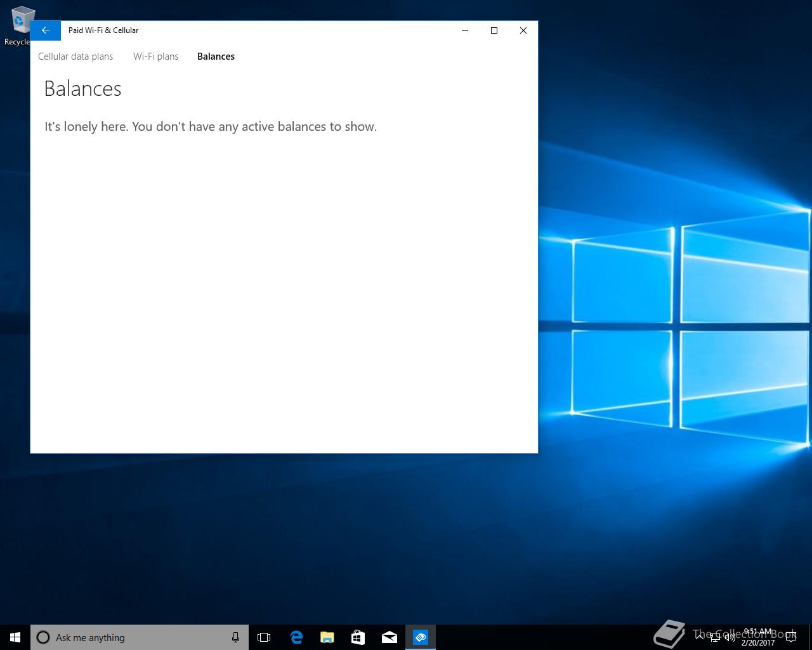Click the Cortana circle icon

43,637
